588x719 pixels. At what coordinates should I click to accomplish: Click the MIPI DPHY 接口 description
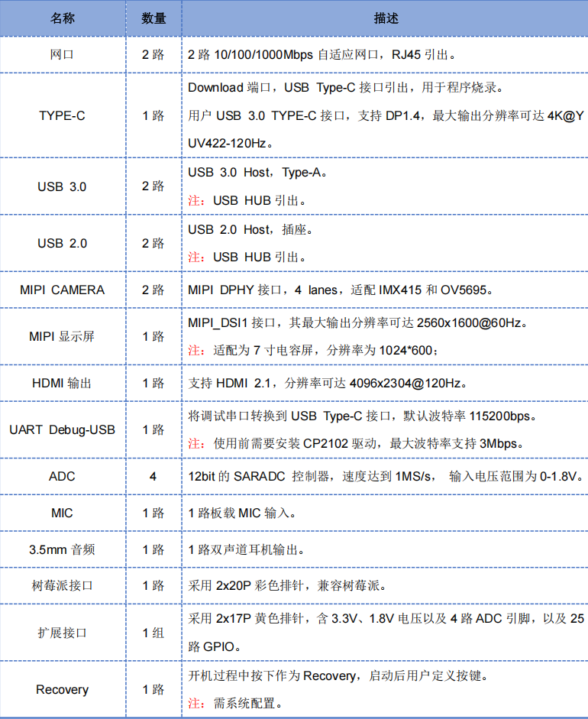pyautogui.click(x=340, y=290)
